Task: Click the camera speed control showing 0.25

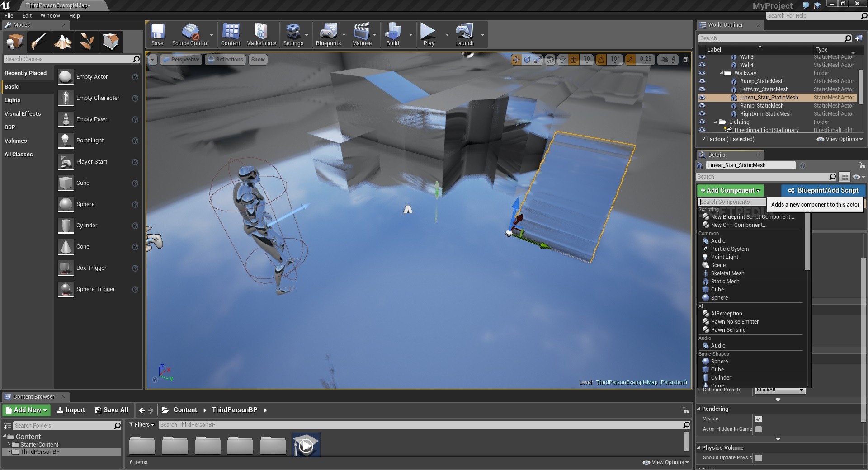Action: tap(645, 59)
